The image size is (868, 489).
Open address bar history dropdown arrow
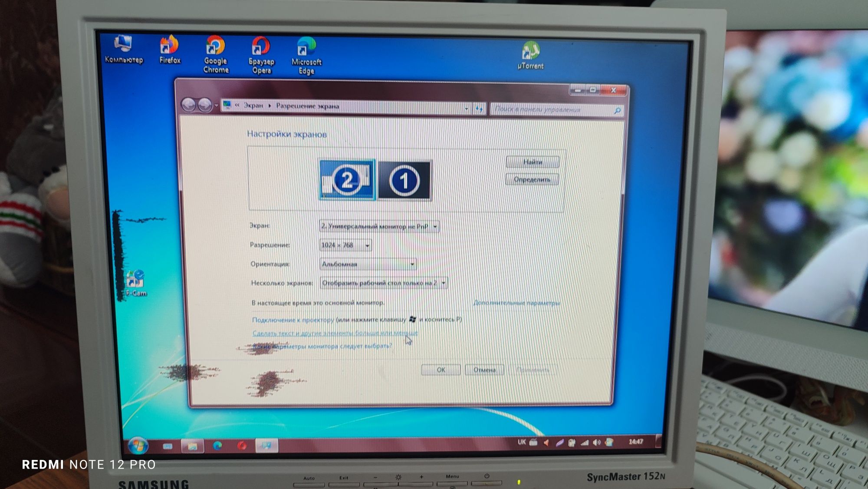point(467,109)
